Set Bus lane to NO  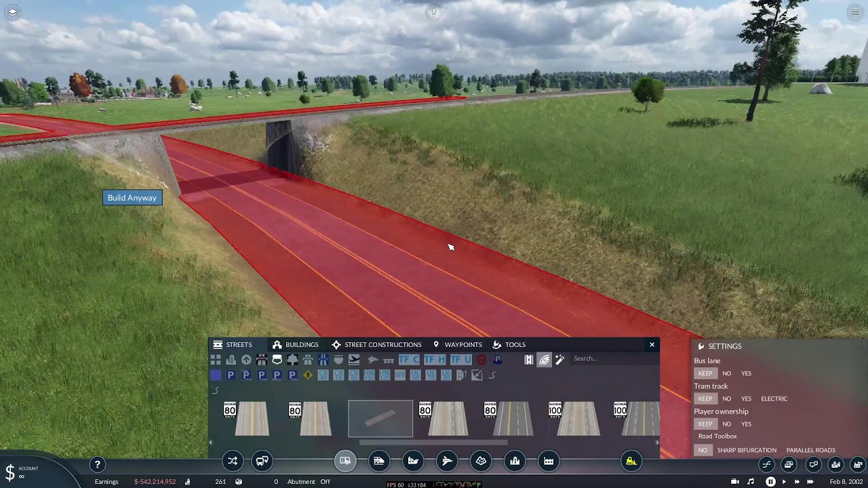[x=727, y=373]
